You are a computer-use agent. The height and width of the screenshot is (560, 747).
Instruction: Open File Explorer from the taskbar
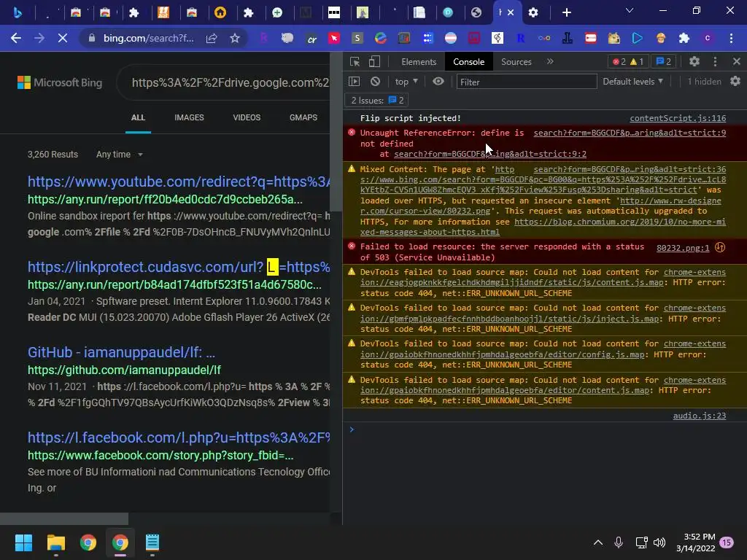55,542
